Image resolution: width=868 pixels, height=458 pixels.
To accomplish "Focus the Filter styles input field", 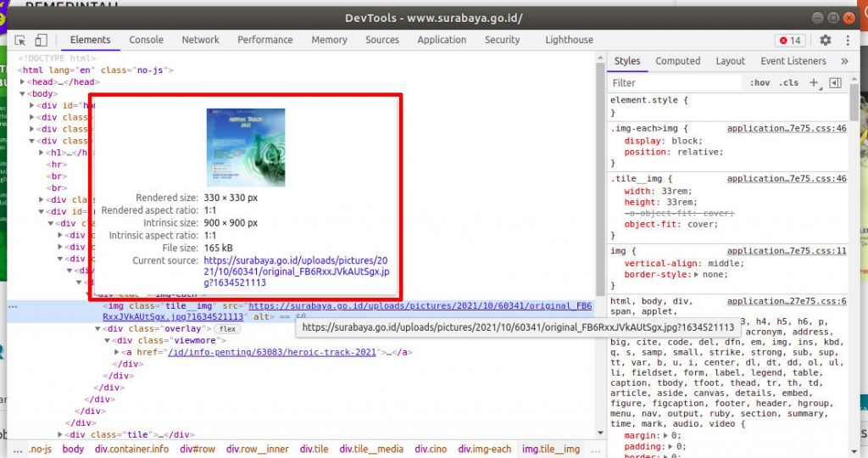I will pyautogui.click(x=674, y=83).
